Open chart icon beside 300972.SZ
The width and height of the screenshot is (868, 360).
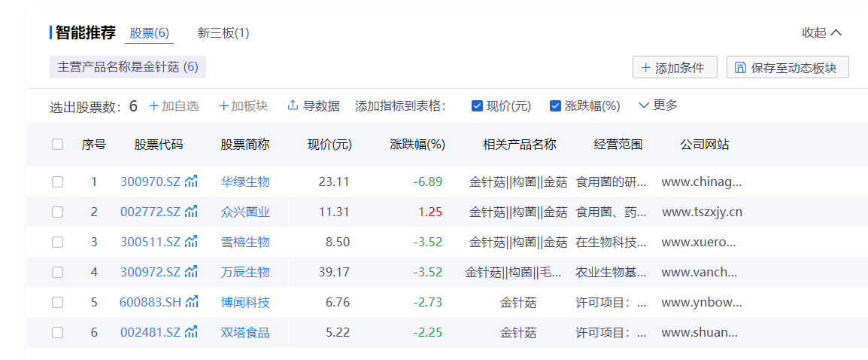pos(191,272)
